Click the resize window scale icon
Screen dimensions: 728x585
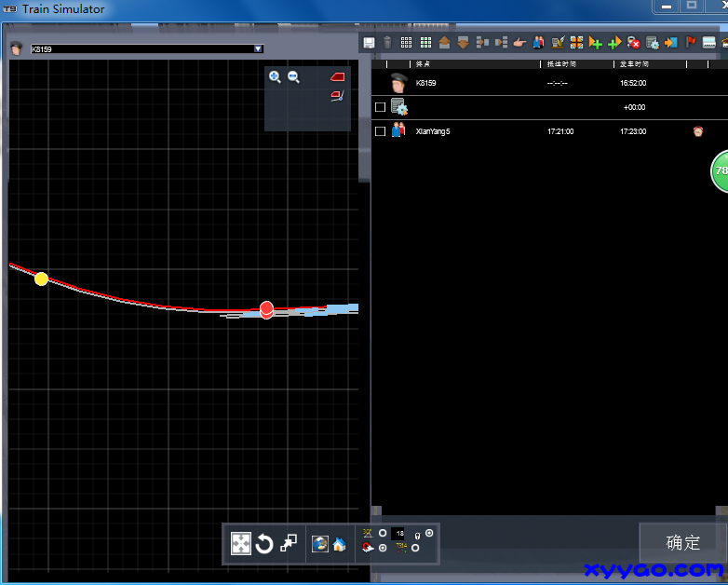click(x=289, y=543)
